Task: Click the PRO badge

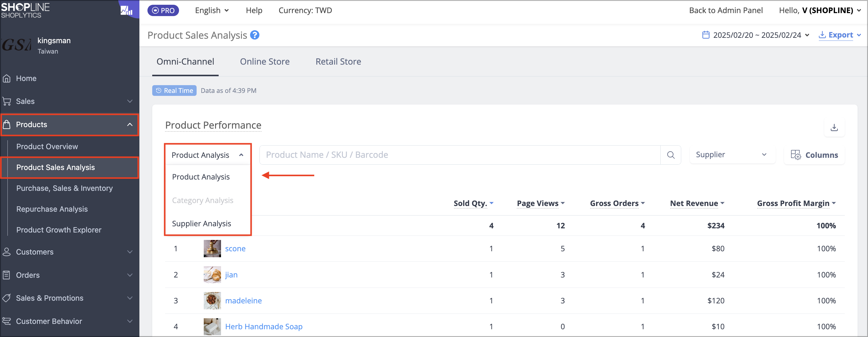Action: point(163,10)
